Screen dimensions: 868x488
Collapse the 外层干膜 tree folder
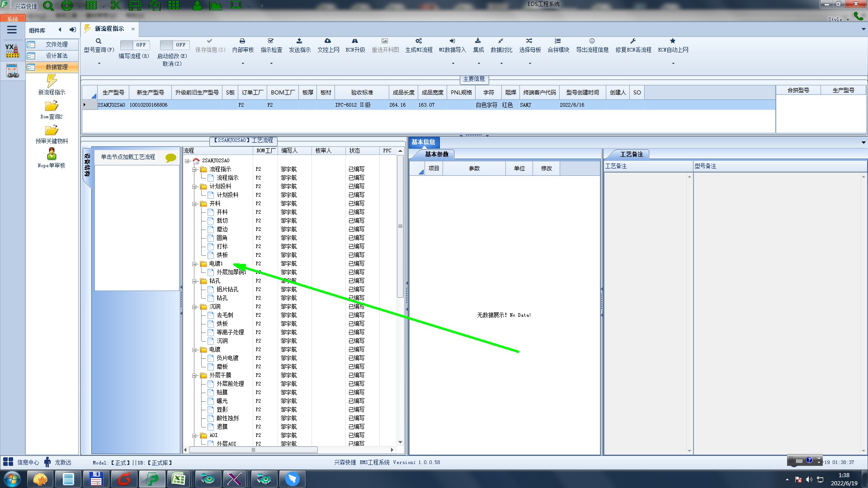194,375
